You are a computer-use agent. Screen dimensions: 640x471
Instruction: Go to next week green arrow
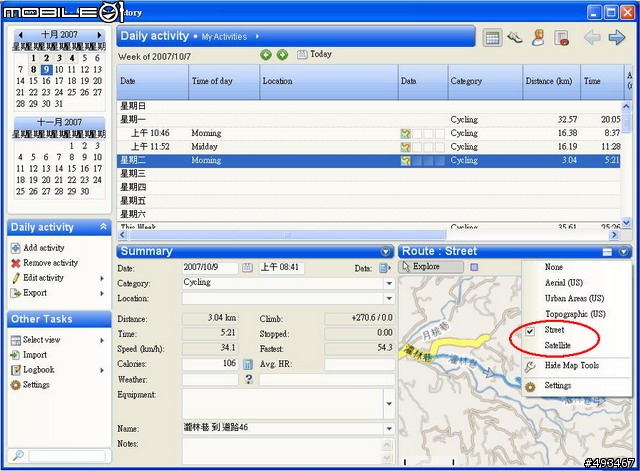click(282, 55)
